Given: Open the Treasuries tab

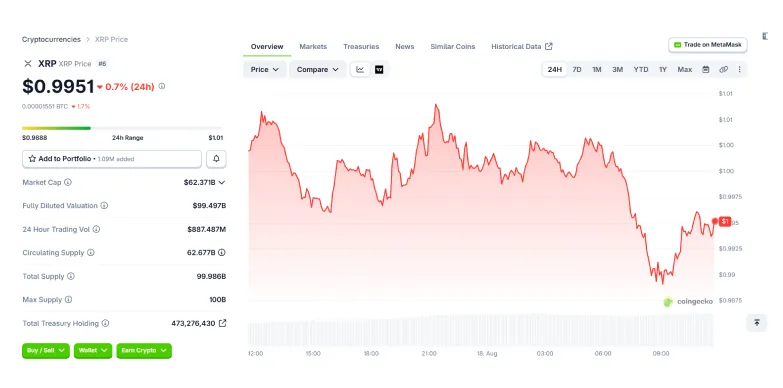Looking at the screenshot, I should click(x=361, y=46).
